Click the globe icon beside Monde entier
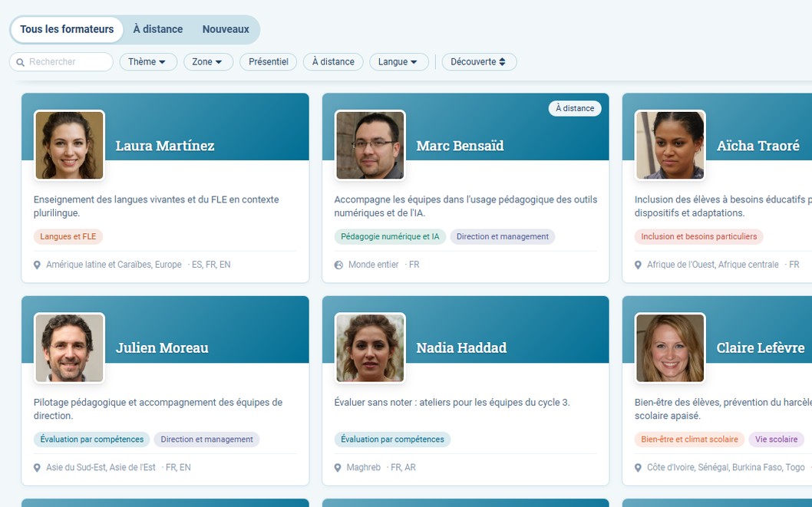This screenshot has width=812, height=507. click(338, 265)
